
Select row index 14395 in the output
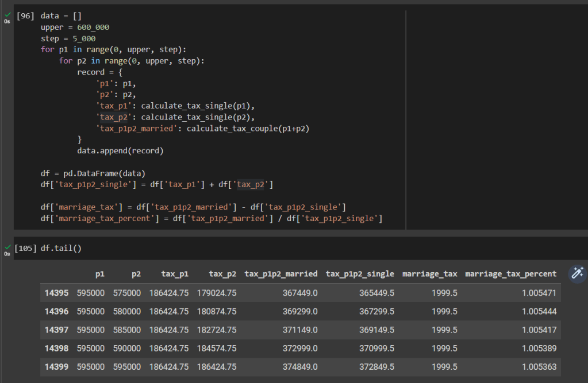[56, 293]
